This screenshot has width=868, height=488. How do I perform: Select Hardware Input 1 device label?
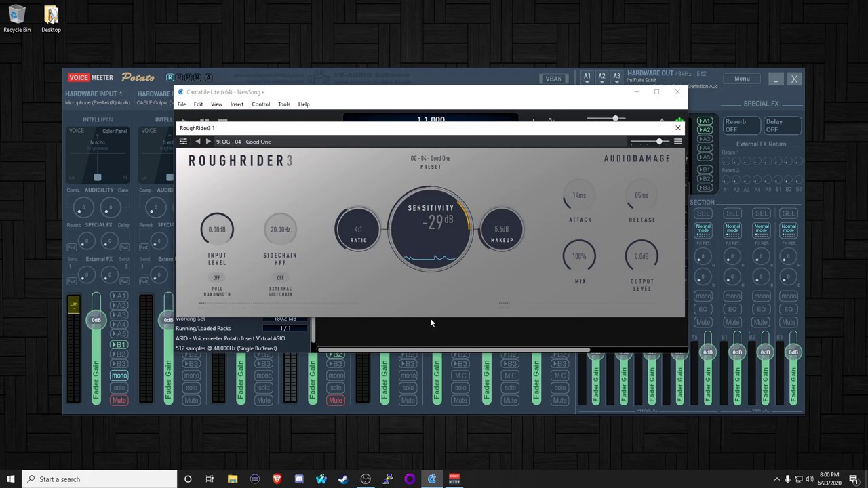(x=97, y=103)
